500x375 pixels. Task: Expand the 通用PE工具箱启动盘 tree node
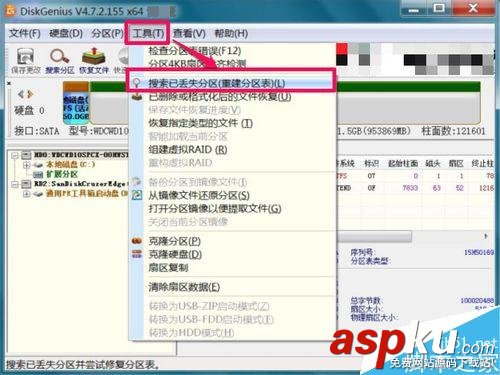tap(26, 194)
